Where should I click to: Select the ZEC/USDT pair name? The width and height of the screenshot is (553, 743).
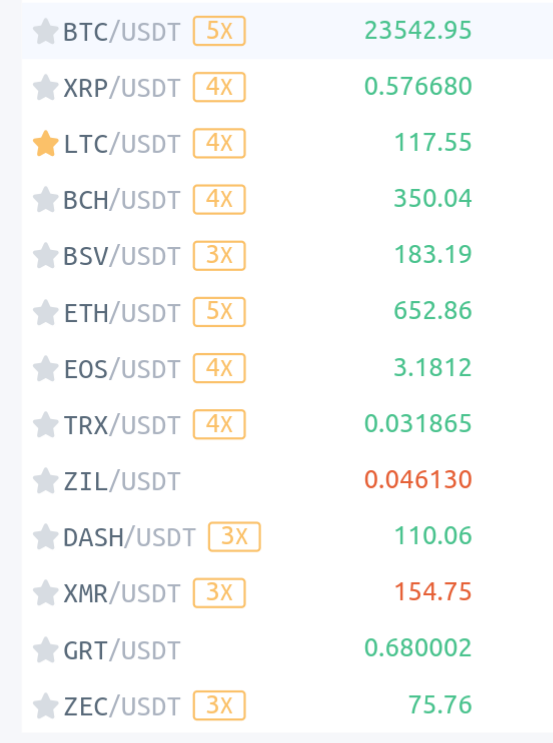coord(122,706)
